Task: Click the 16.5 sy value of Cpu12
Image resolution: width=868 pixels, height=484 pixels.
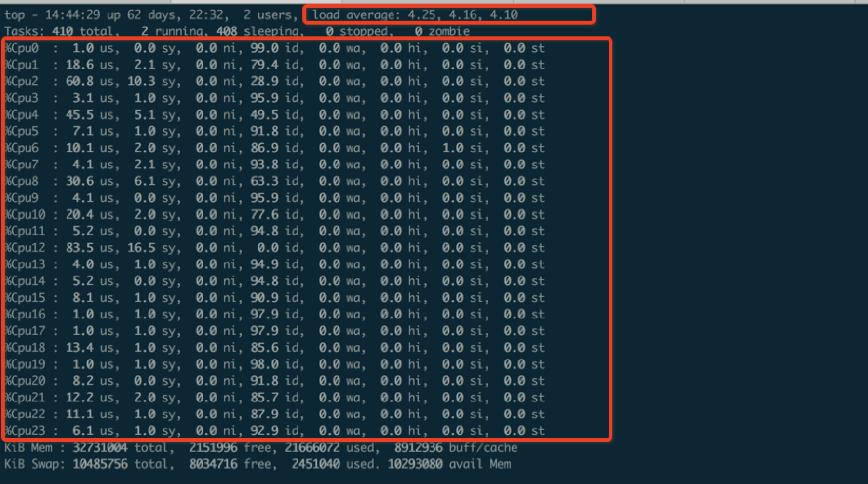Action: (141, 248)
